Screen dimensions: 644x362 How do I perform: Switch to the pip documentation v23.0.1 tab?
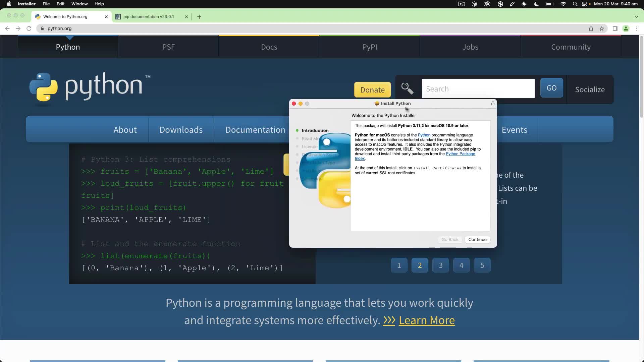[148, 16]
